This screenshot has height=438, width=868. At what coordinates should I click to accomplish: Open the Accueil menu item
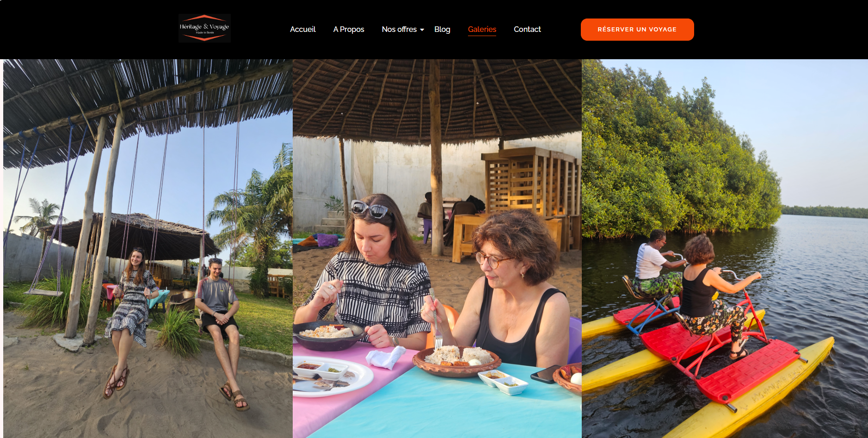tap(302, 29)
